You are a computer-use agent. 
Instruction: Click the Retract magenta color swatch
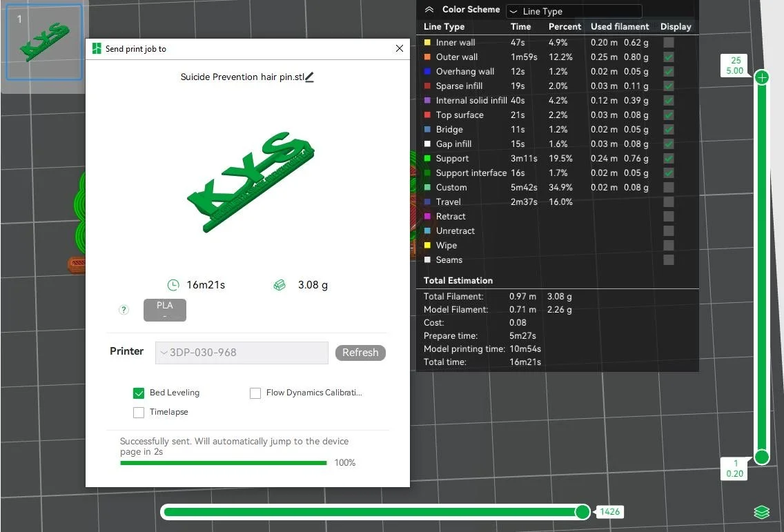pyautogui.click(x=427, y=217)
